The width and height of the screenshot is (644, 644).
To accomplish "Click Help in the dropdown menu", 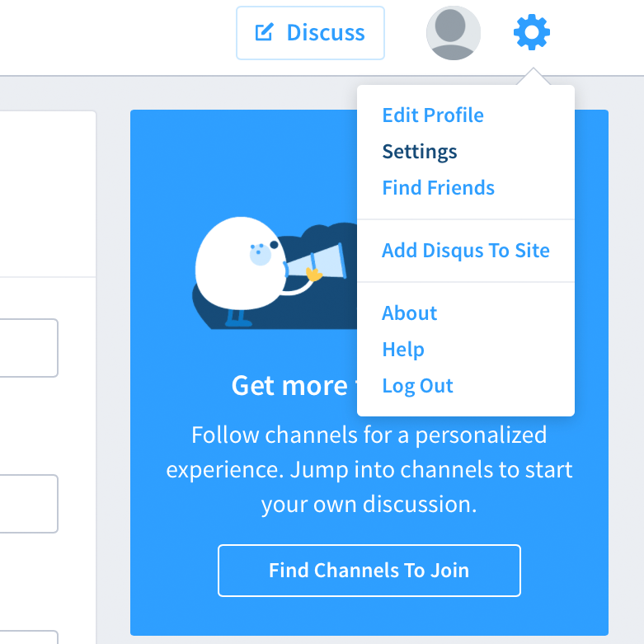I will [x=402, y=350].
